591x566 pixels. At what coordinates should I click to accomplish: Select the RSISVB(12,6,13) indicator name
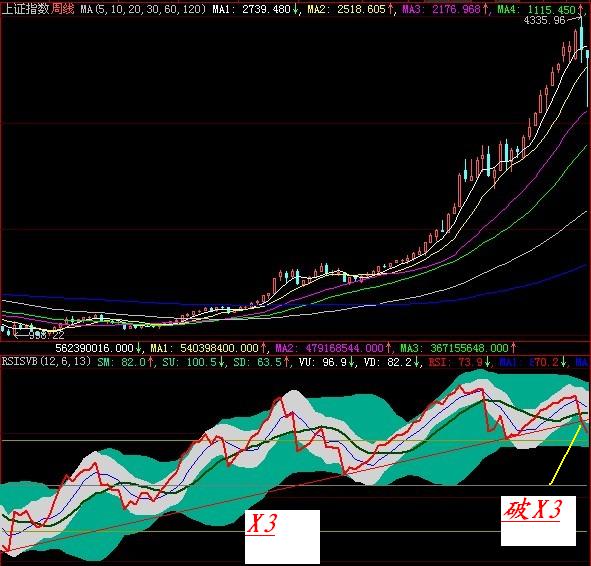click(46, 362)
